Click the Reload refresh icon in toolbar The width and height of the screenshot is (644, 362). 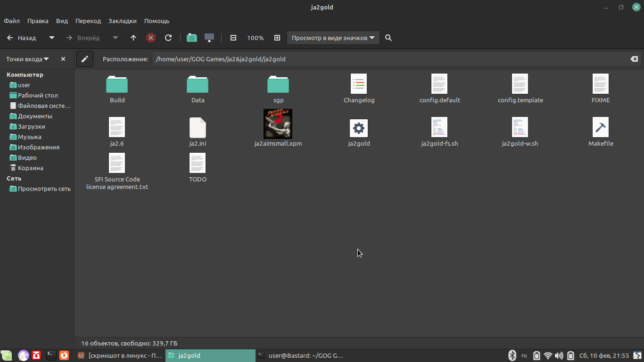click(x=168, y=38)
